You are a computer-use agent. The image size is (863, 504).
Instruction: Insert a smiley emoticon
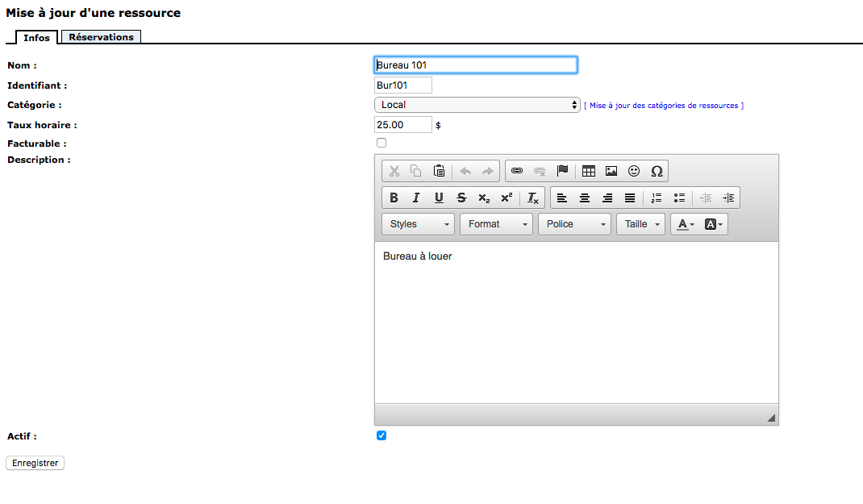634,171
